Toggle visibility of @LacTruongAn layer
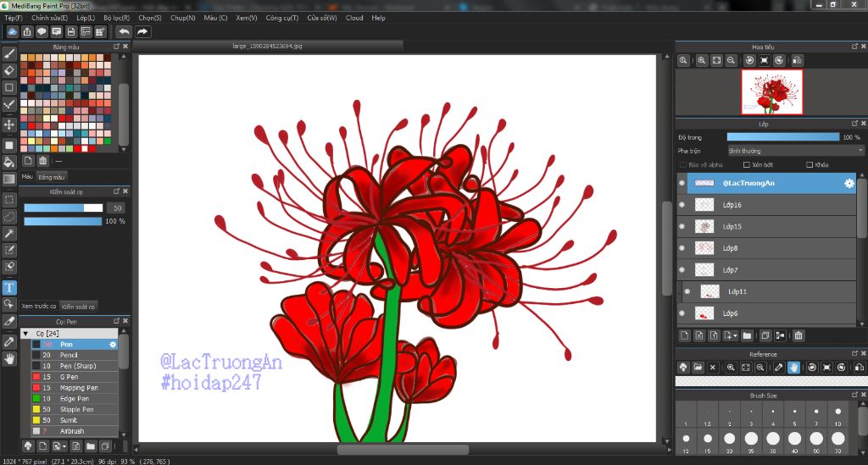The height and width of the screenshot is (465, 868). point(682,183)
